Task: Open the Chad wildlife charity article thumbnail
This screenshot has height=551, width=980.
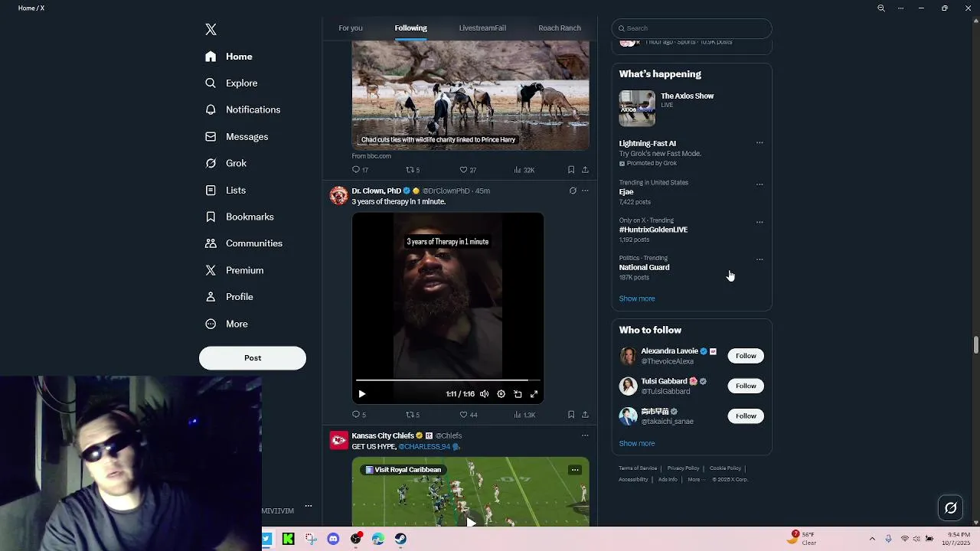Action: 470,96
